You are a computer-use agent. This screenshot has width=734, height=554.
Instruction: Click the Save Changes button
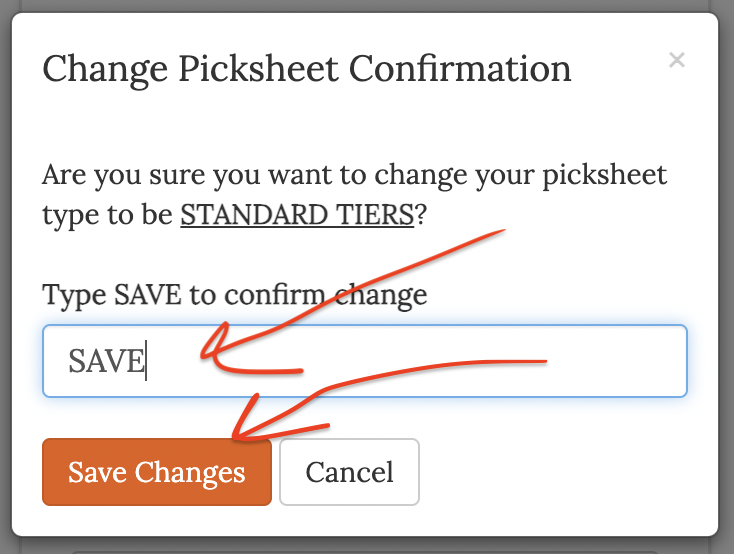(157, 472)
